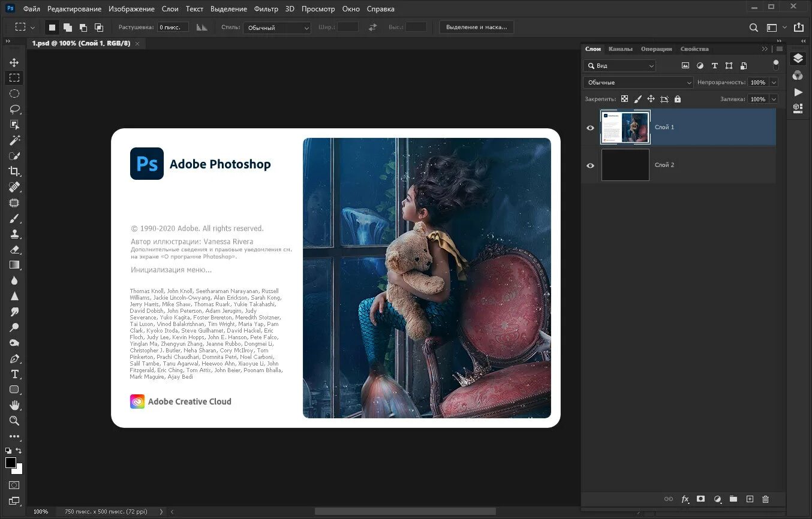Select the Lasso tool

tap(14, 109)
